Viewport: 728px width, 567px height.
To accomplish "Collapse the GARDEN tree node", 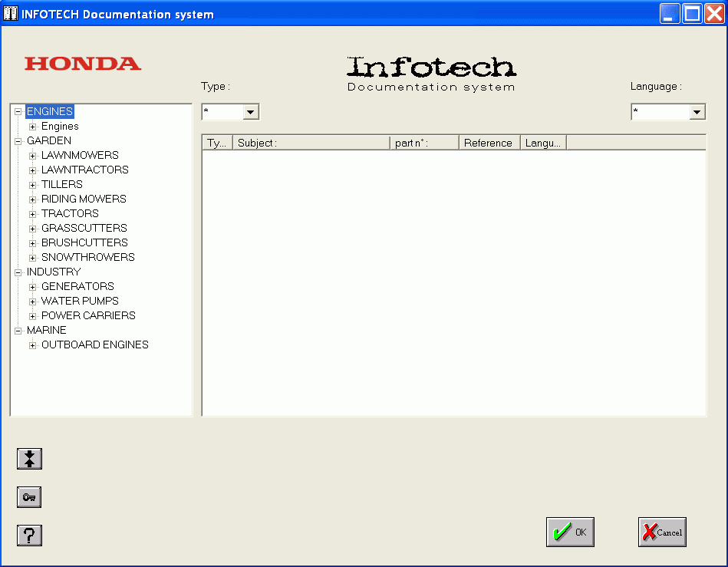I will (x=18, y=141).
